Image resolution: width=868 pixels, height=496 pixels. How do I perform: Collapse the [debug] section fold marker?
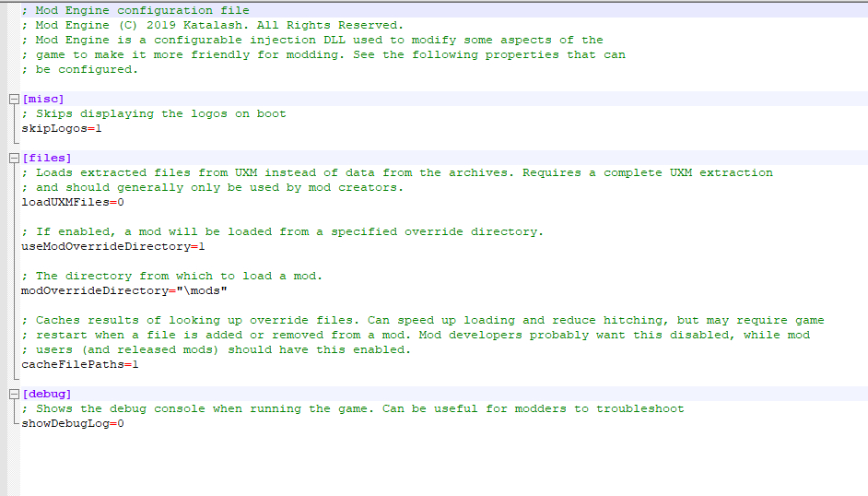pos(13,395)
